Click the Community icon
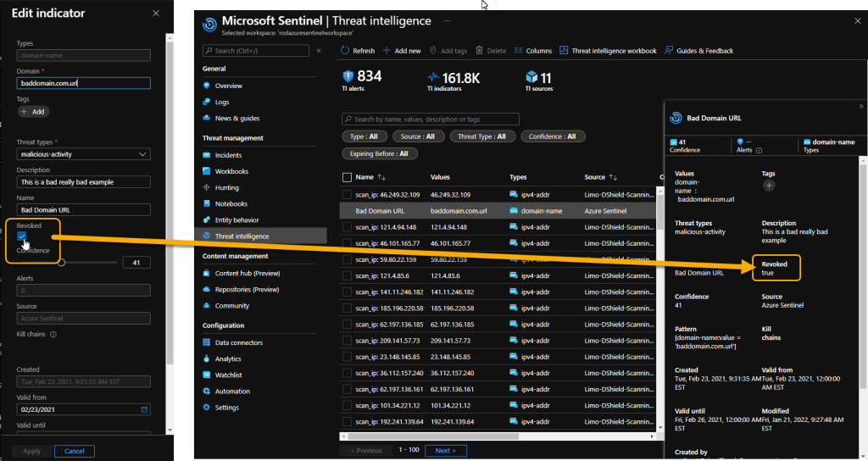The width and height of the screenshot is (868, 461). click(x=207, y=305)
